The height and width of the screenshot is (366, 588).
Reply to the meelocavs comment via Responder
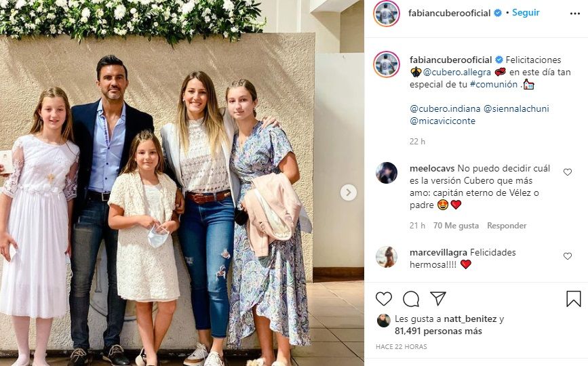507,226
